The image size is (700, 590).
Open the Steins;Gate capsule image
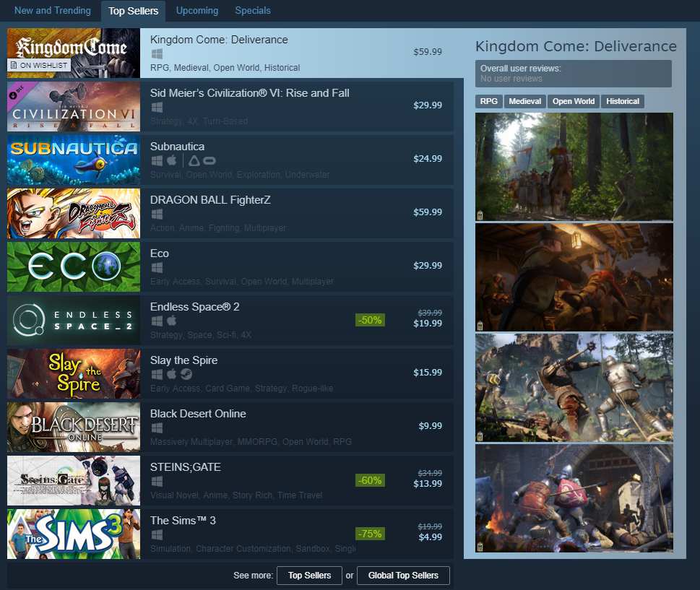(74, 480)
